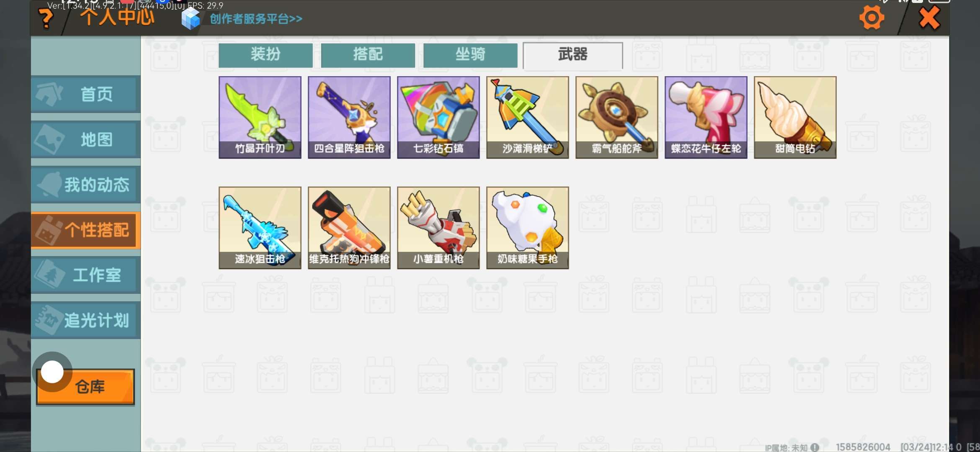Select the 竹晶开叶刃 green blade weapon
This screenshot has height=452, width=980.
point(260,117)
